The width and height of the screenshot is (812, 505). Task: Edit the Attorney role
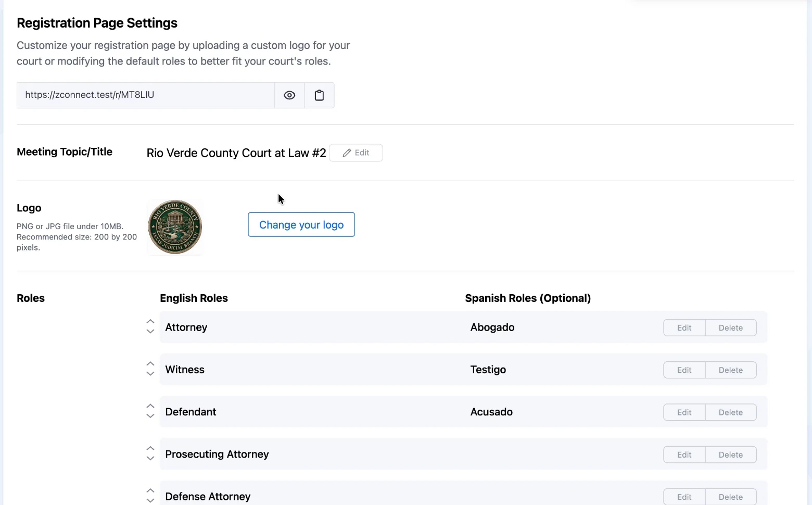point(684,327)
